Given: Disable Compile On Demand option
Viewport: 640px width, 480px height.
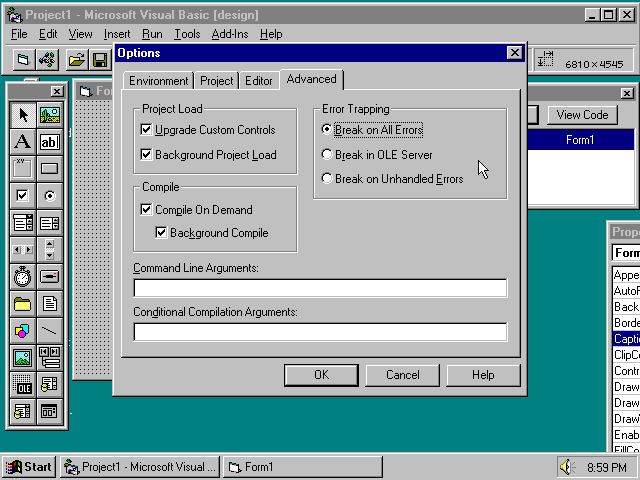Looking at the screenshot, I should (147, 210).
